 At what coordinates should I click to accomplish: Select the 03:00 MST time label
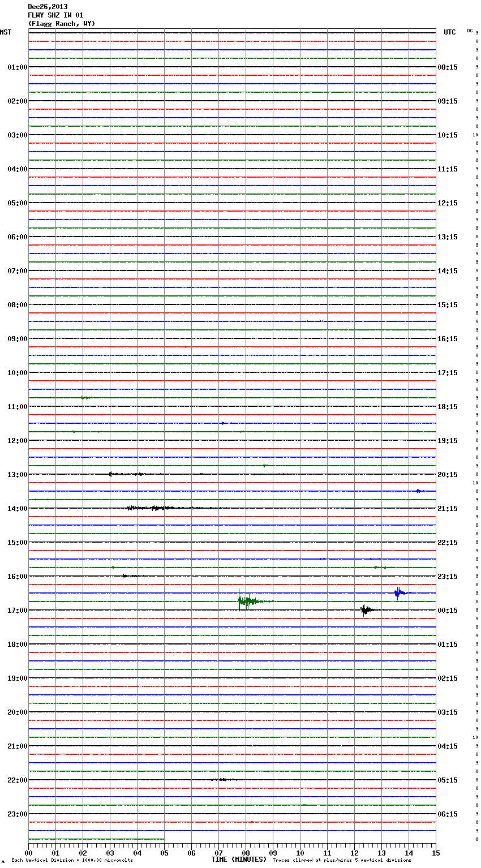pyautogui.click(x=17, y=135)
